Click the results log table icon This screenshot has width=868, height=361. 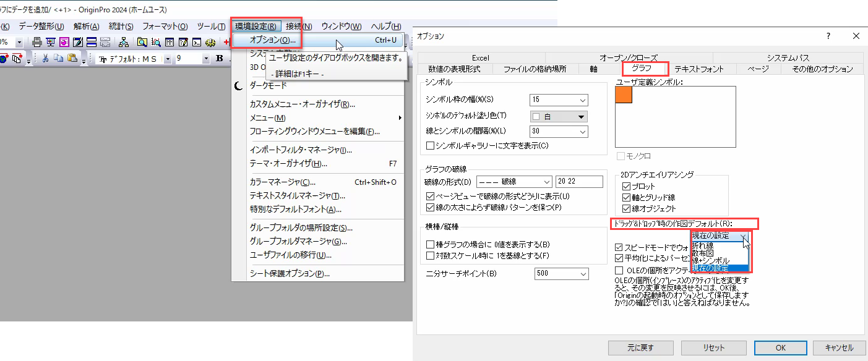pos(170,42)
